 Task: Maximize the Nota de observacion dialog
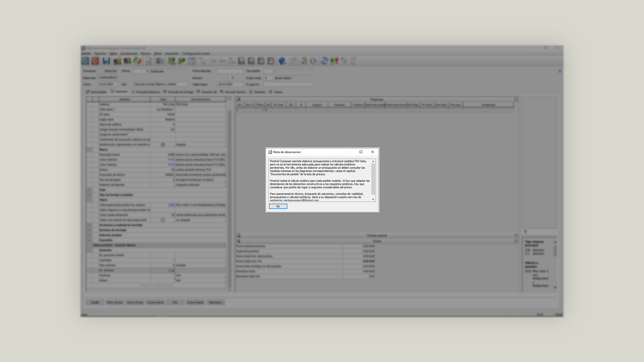pos(361,152)
